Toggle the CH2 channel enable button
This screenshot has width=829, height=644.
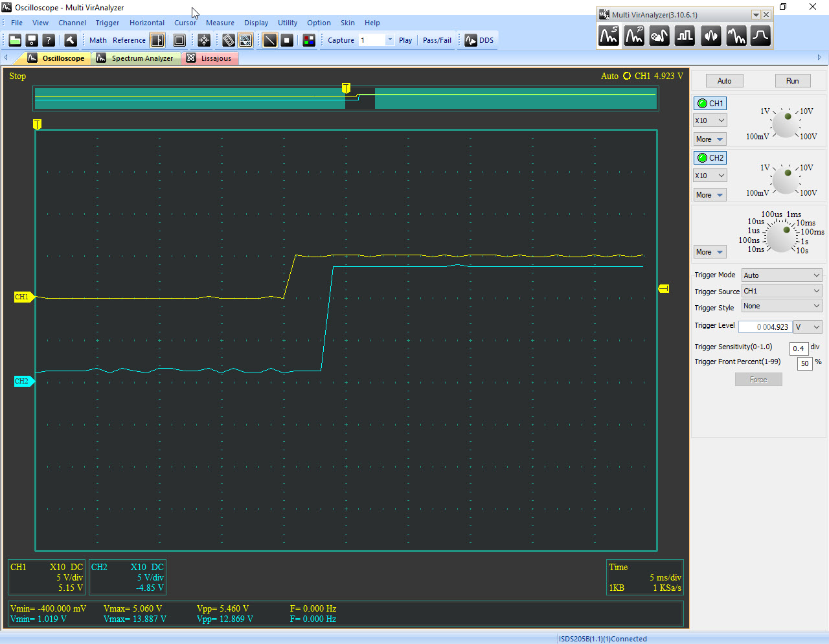pos(710,157)
